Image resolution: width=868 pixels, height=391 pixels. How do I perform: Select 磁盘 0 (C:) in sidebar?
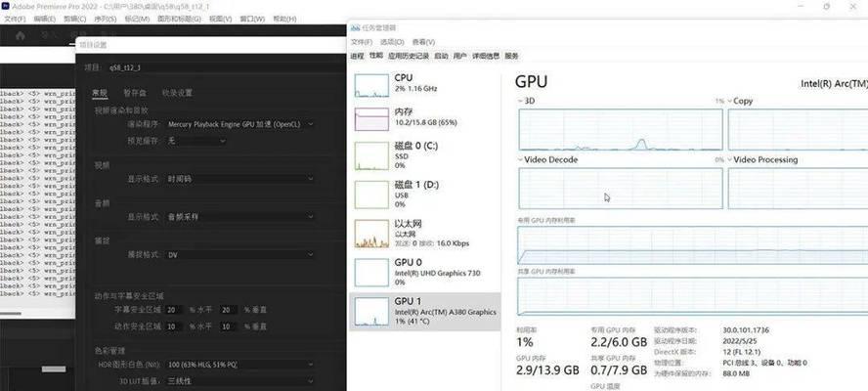tap(424, 155)
